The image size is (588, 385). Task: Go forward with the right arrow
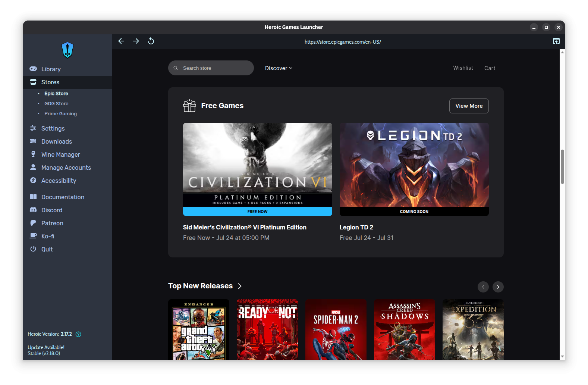(136, 41)
